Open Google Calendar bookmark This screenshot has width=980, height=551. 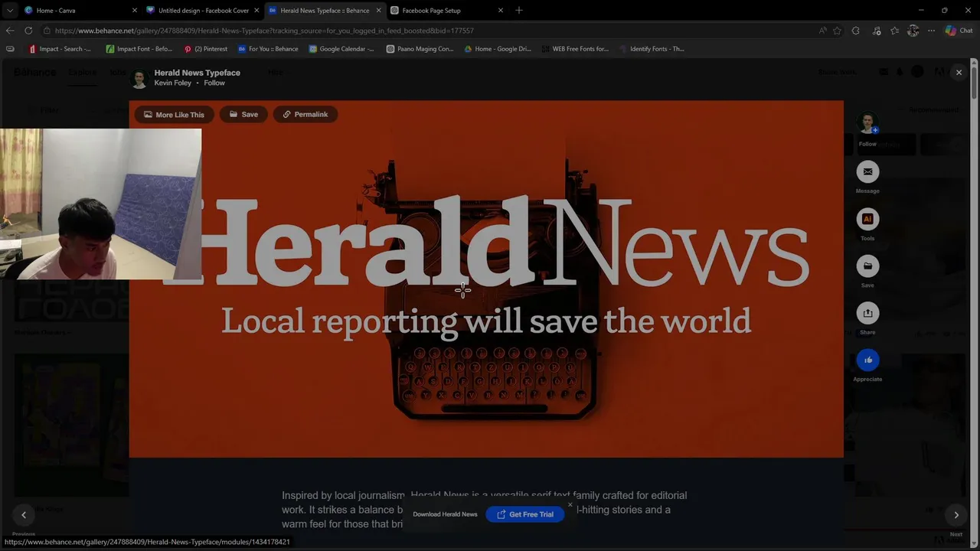[341, 49]
